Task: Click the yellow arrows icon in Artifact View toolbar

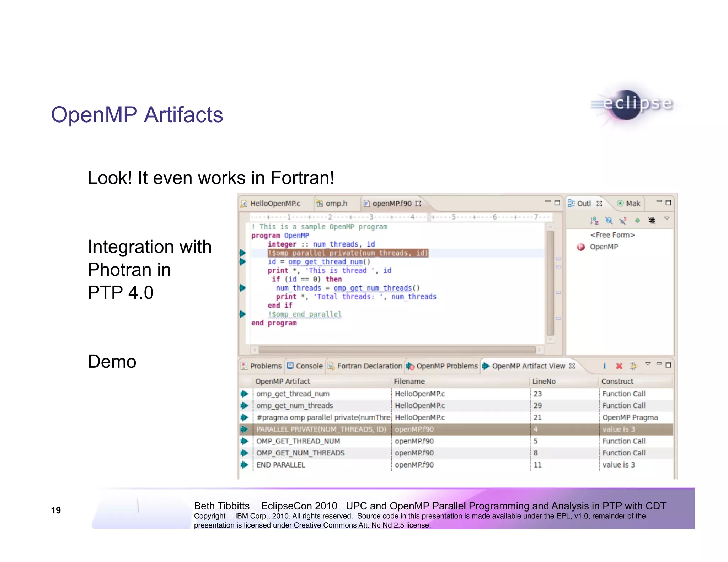Action: click(633, 366)
